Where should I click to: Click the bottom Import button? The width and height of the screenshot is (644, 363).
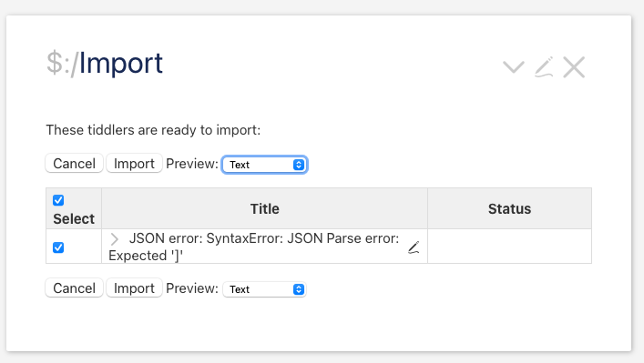(134, 288)
